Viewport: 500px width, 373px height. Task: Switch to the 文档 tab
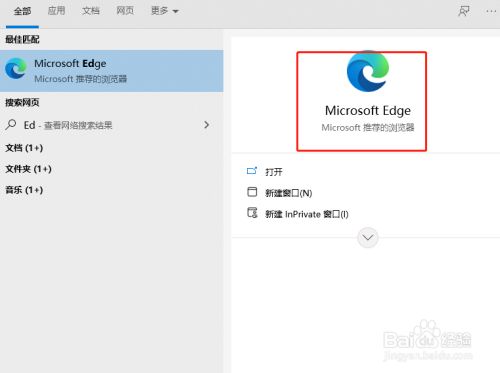(91, 11)
